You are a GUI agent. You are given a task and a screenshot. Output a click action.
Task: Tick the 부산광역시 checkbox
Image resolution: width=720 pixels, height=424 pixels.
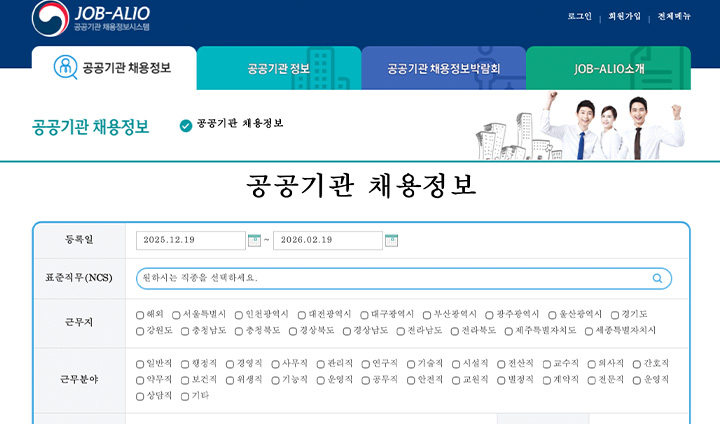[x=427, y=315]
